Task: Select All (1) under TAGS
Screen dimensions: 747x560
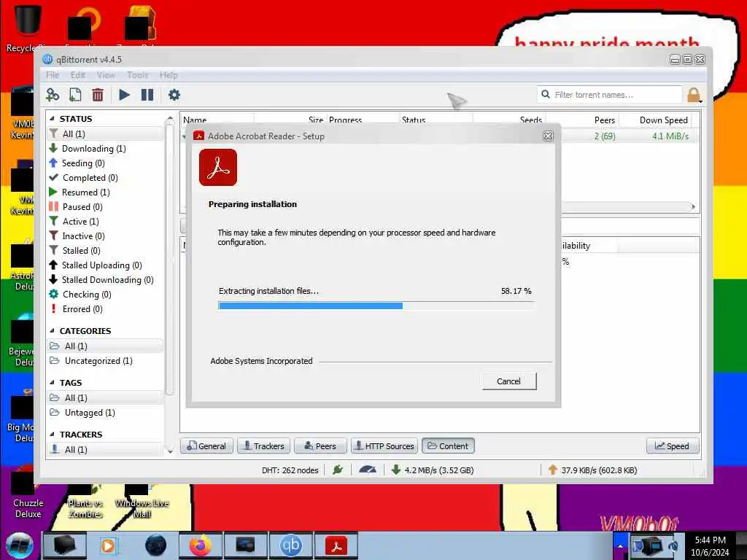Action: pyautogui.click(x=105, y=398)
